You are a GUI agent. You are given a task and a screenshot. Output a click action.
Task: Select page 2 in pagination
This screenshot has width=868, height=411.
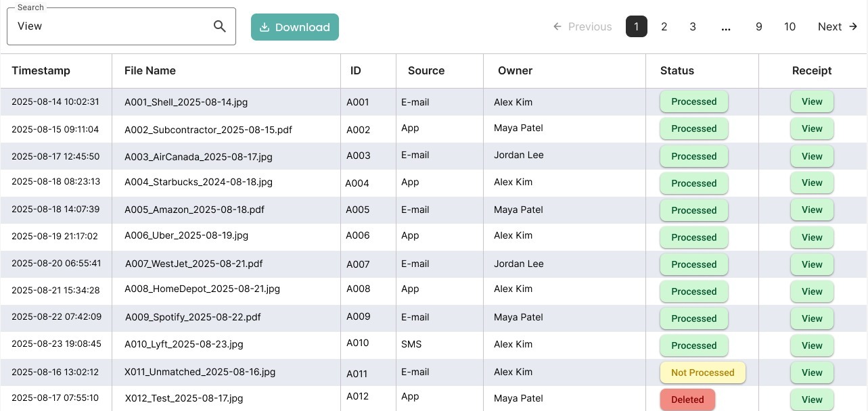coord(664,27)
